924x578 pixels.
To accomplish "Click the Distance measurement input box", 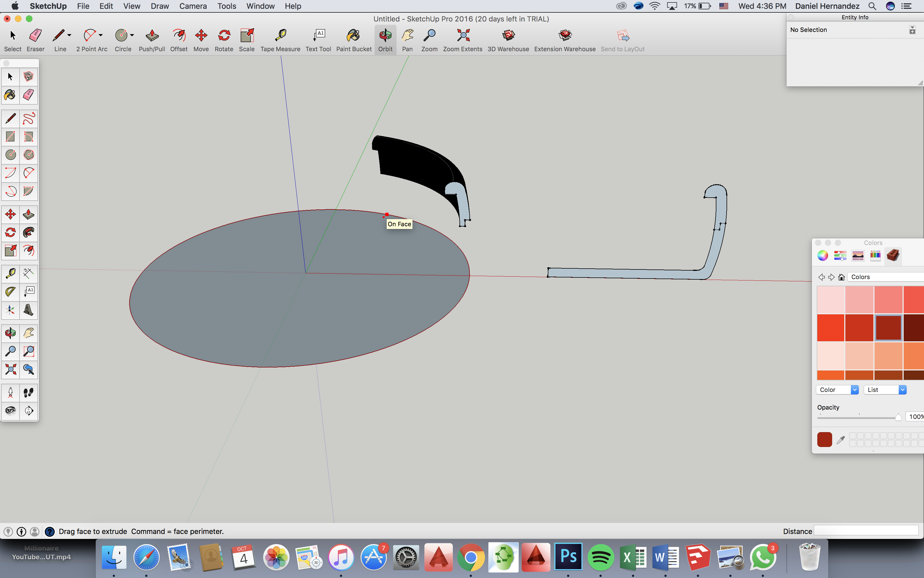I will [x=866, y=531].
